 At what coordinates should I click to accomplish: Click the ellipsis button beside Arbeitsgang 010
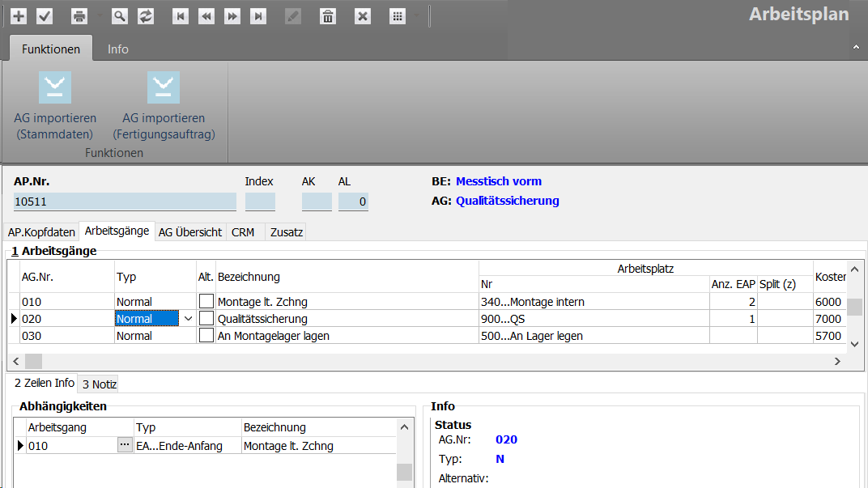click(x=125, y=445)
